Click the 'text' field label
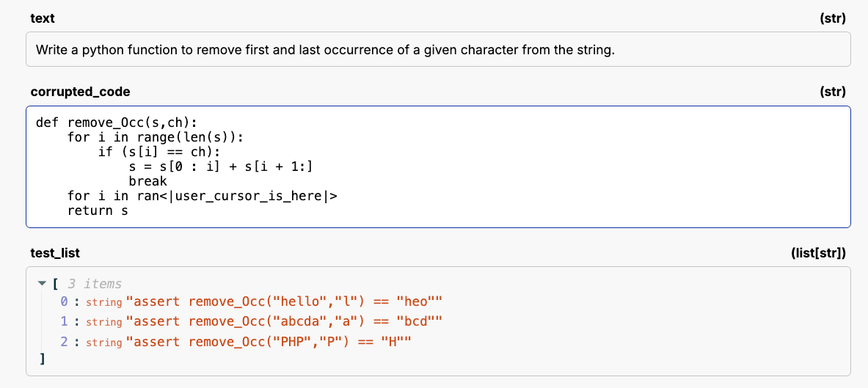 [x=43, y=18]
